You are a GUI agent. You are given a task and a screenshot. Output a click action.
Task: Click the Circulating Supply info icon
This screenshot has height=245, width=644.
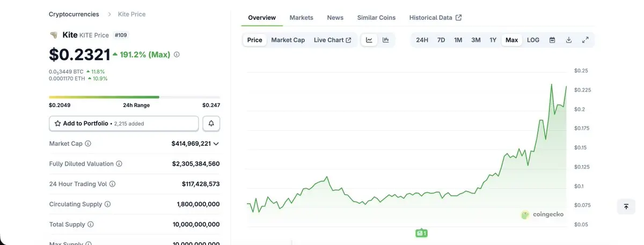[x=107, y=204]
